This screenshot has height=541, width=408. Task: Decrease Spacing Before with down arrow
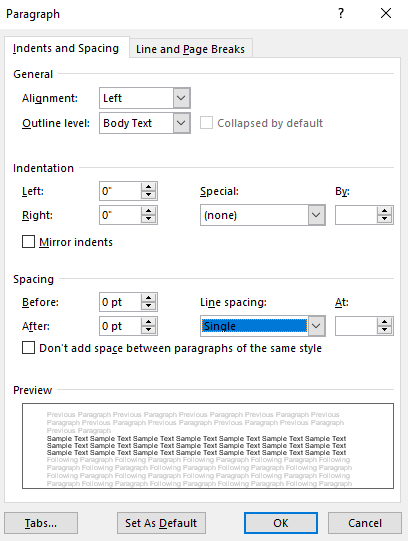(x=149, y=306)
